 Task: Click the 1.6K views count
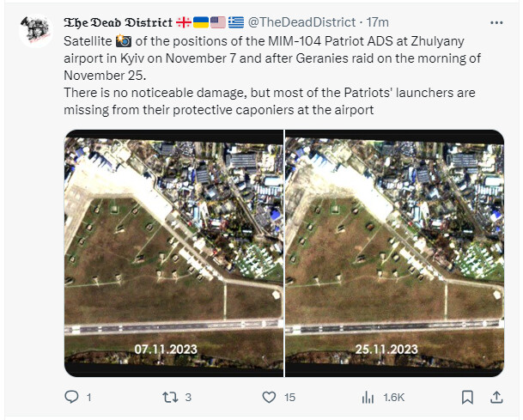click(393, 398)
